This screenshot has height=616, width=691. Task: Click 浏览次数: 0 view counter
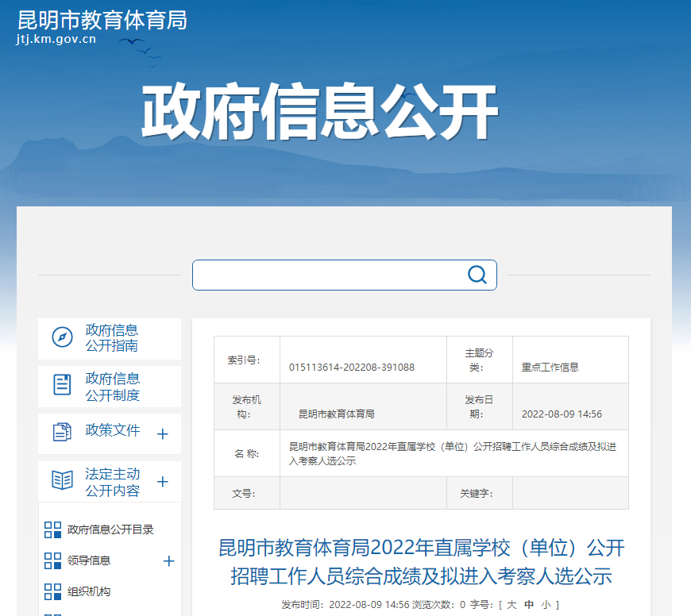pyautogui.click(x=439, y=605)
